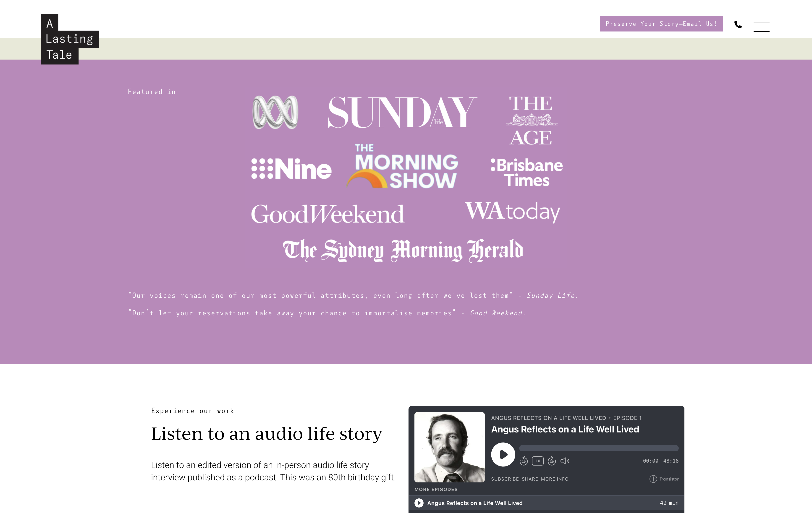Viewport: 812px width, 513px height.
Task: Open the hamburger navigation menu
Action: pos(761,27)
